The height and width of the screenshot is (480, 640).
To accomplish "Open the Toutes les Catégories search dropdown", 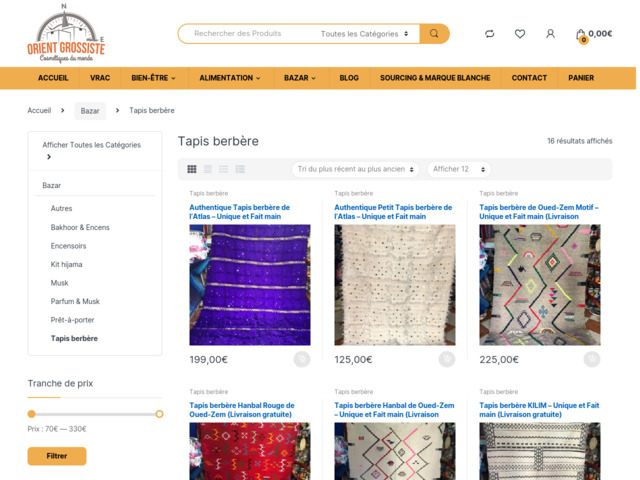I will pyautogui.click(x=365, y=34).
